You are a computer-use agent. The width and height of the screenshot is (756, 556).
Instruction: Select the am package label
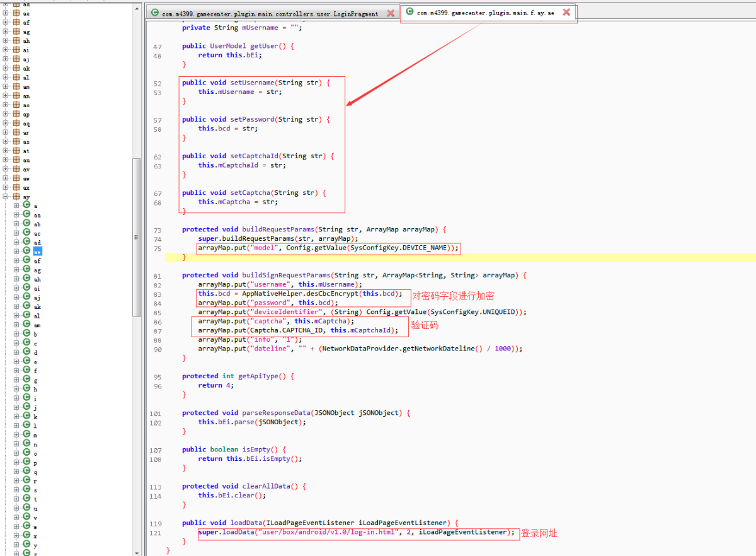click(26, 86)
